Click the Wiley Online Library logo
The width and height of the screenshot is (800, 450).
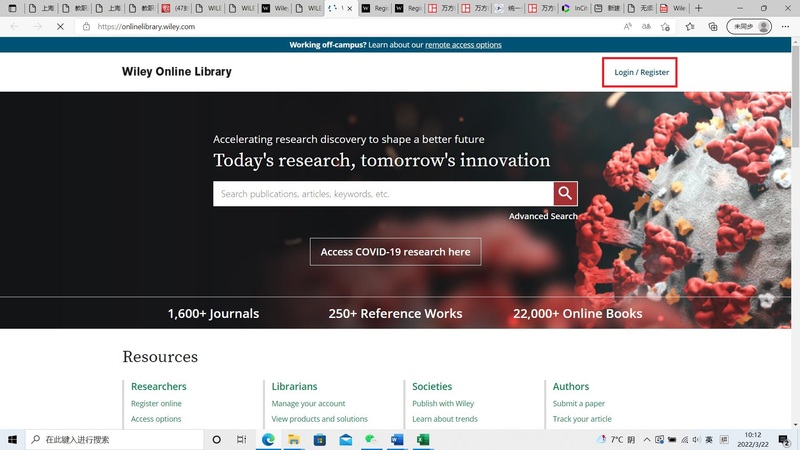pos(177,71)
